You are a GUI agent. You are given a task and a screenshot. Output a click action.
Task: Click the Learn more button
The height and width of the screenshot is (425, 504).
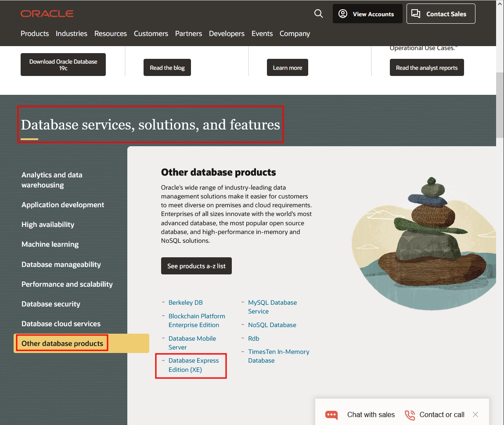(x=288, y=68)
